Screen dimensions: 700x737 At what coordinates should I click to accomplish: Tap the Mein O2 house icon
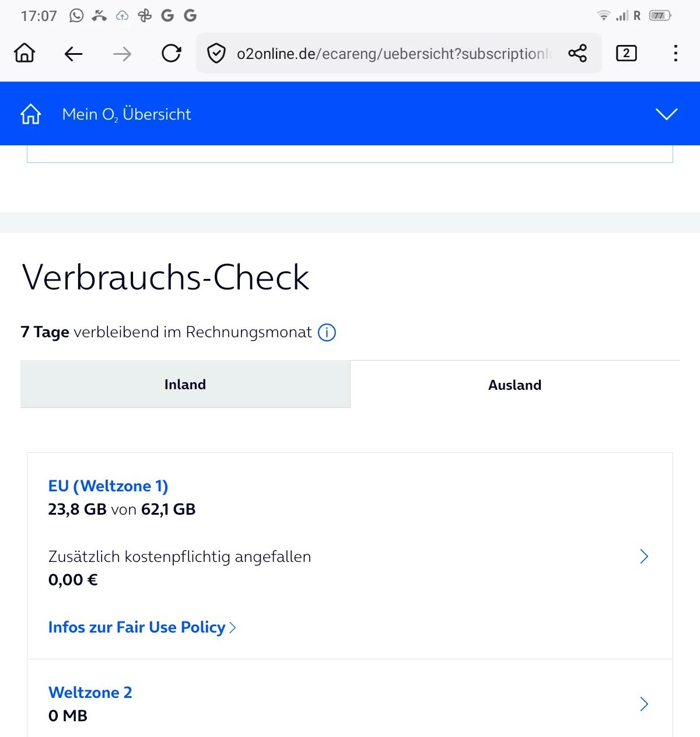[31, 114]
